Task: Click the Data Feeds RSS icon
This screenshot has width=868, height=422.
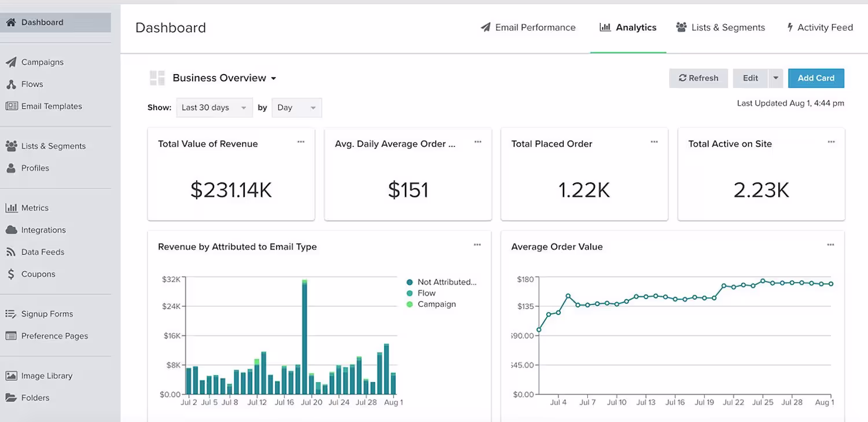Action: point(11,252)
